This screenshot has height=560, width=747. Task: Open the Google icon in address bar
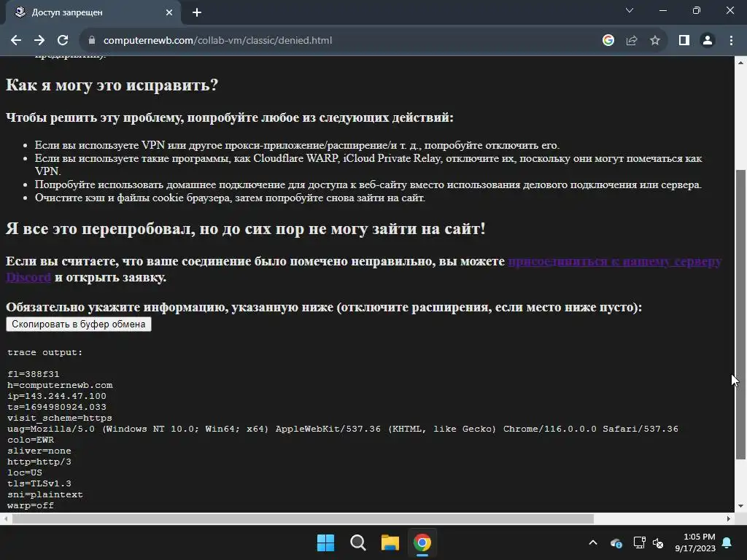[608, 41]
